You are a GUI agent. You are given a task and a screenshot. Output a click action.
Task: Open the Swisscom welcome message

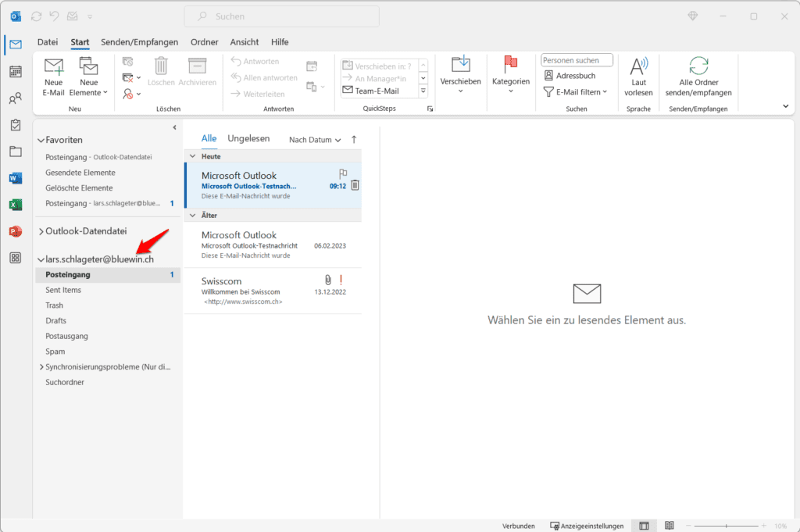(x=273, y=291)
